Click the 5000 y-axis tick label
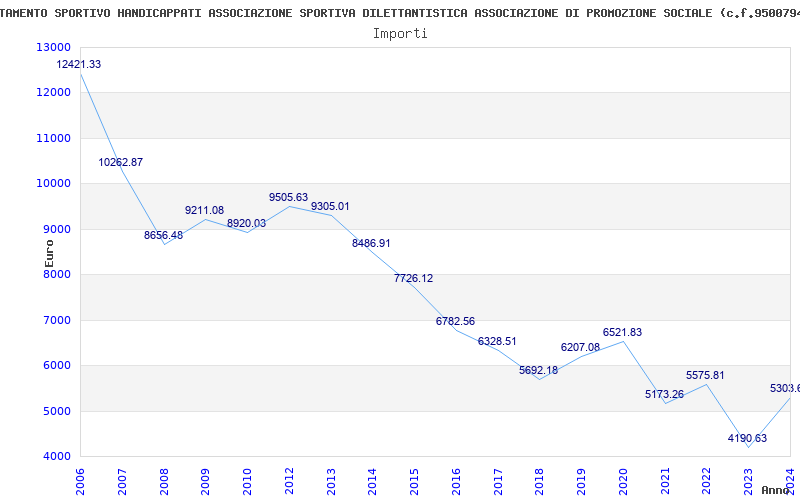 [57, 411]
